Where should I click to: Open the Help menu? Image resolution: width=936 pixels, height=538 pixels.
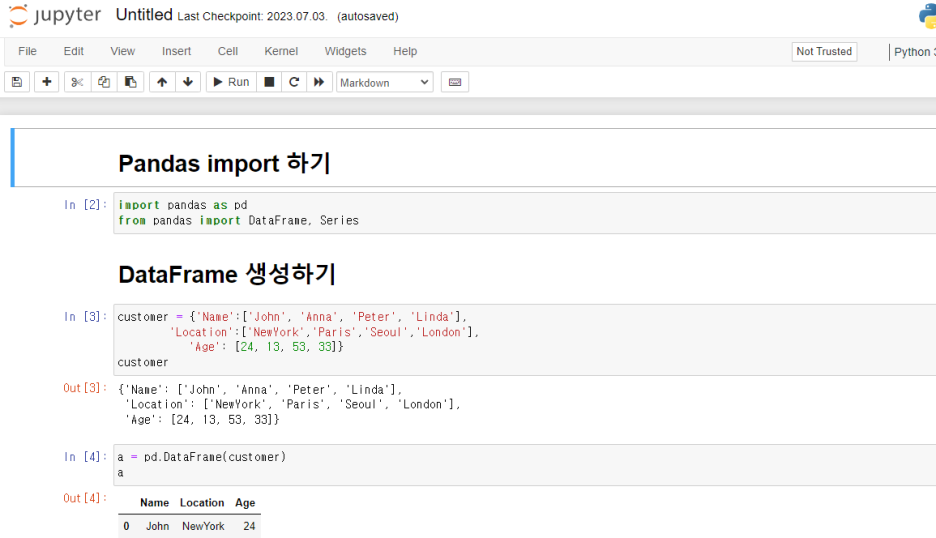pyautogui.click(x=405, y=51)
